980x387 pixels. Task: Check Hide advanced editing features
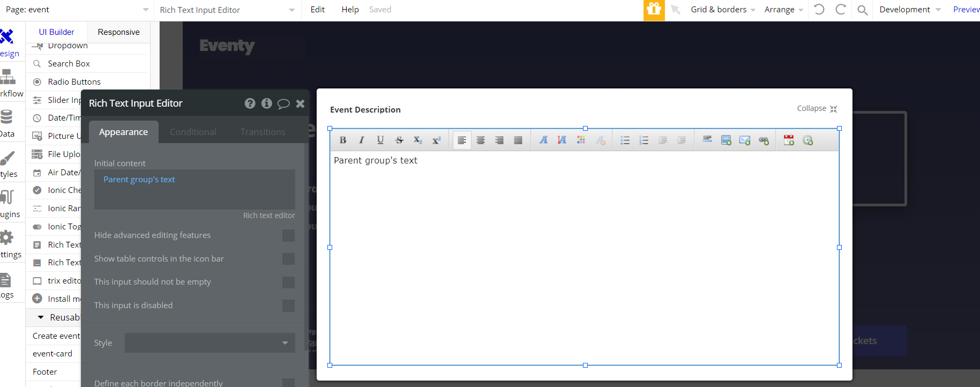click(x=288, y=235)
